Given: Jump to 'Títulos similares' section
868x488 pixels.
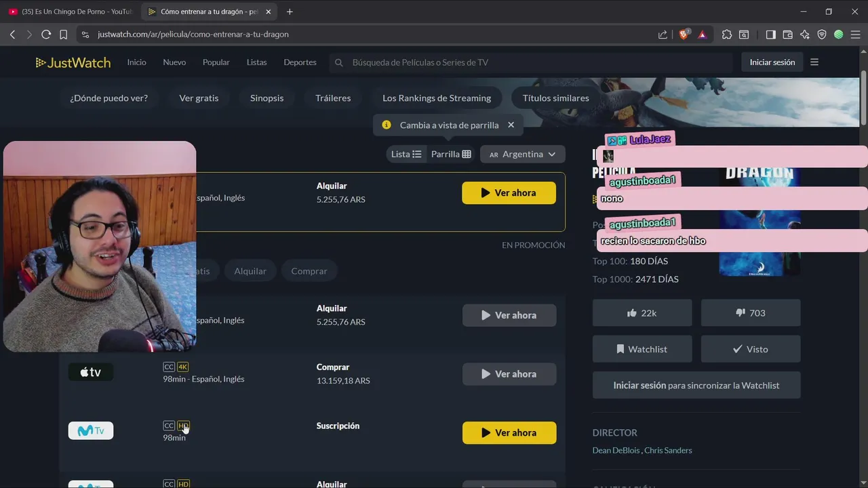Looking at the screenshot, I should (555, 98).
